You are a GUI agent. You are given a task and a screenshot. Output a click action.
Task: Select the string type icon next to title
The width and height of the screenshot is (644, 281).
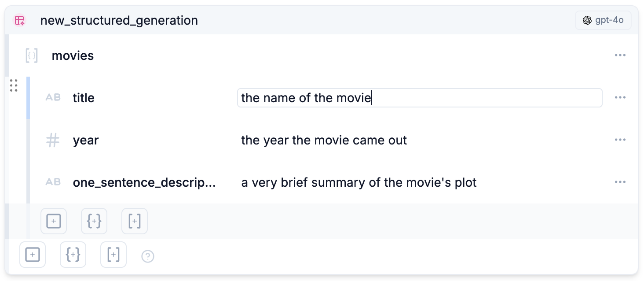52,98
